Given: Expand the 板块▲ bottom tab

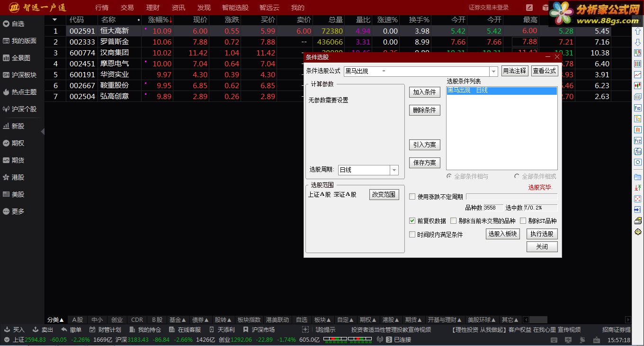Looking at the screenshot, I should click(x=323, y=320).
